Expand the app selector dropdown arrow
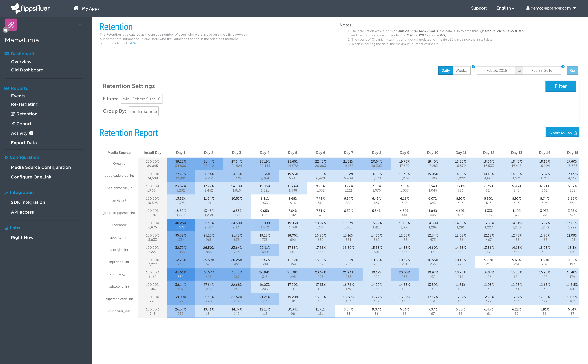The height and width of the screenshot is (364, 588). 80,25
